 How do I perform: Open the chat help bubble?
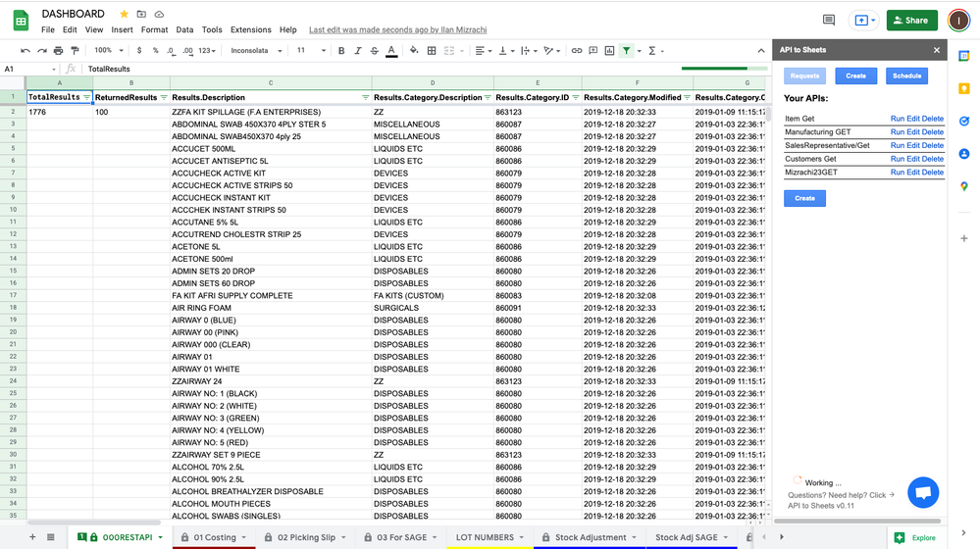tap(923, 492)
